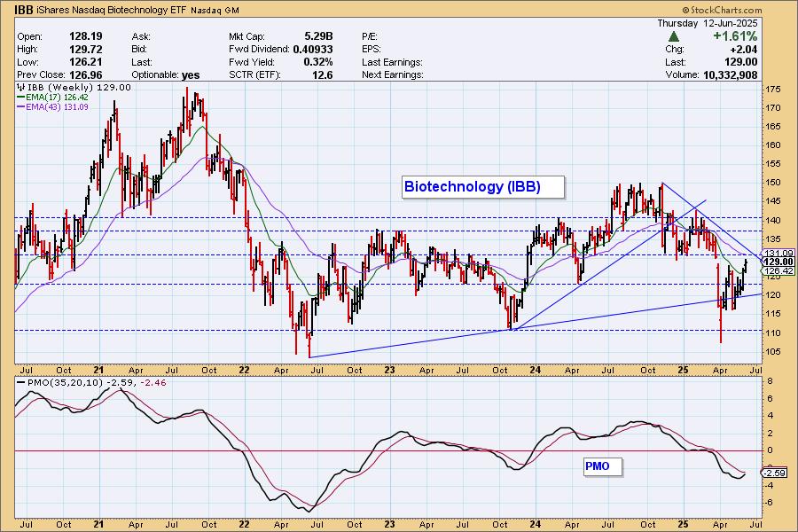Screen dimensions: 798x532
Task: Click the candlestick icon beside IBB (Weekly)
Action: click(x=21, y=88)
